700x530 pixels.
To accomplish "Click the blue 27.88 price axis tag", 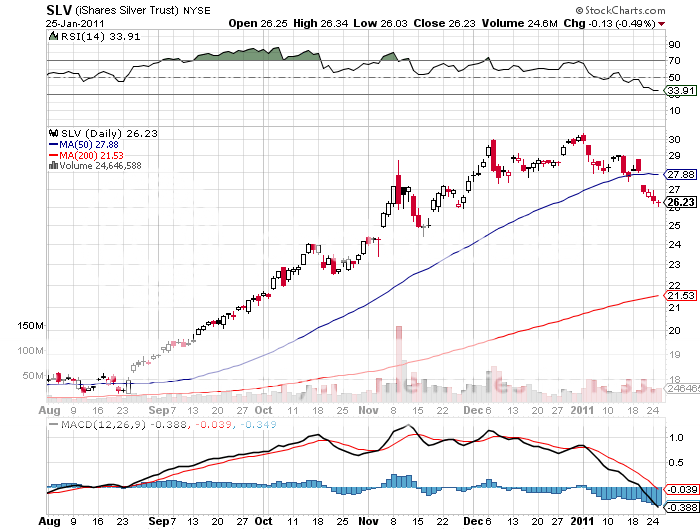I will point(681,175).
